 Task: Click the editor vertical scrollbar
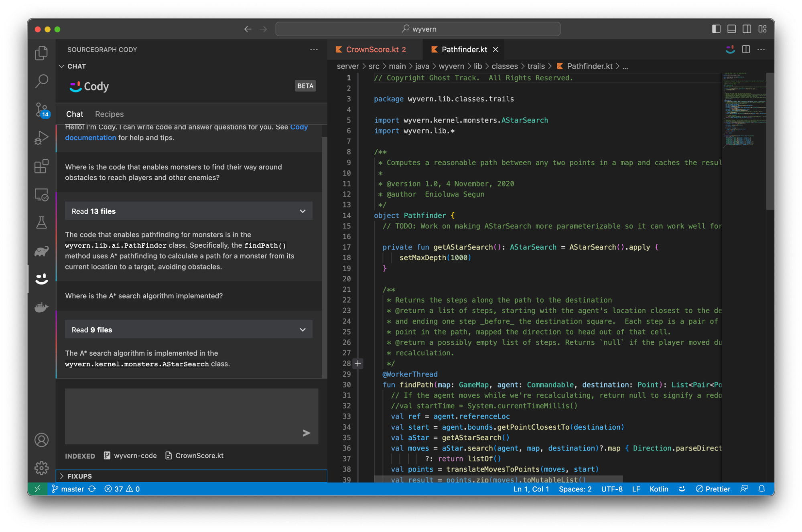tap(770, 141)
